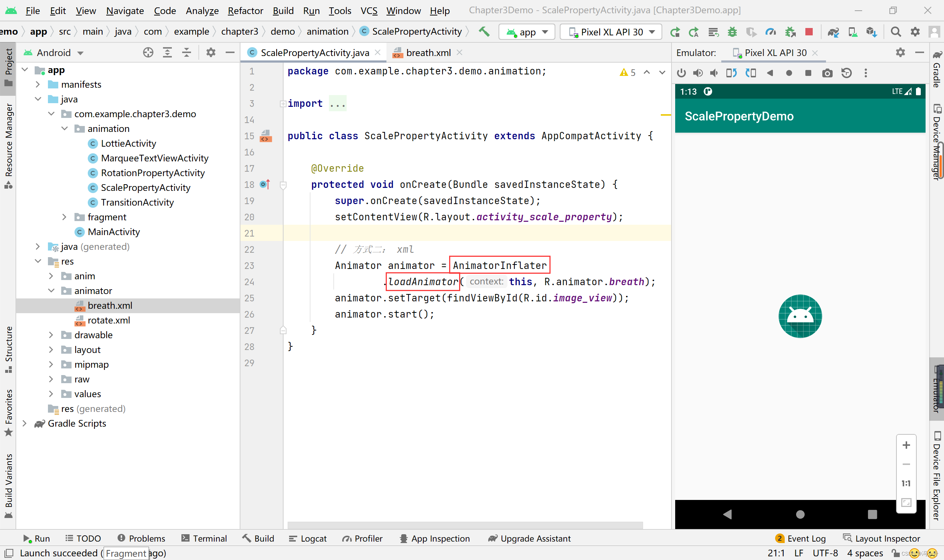Open the Pixel XL API 30 device dropdown
944x560 pixels.
[611, 32]
